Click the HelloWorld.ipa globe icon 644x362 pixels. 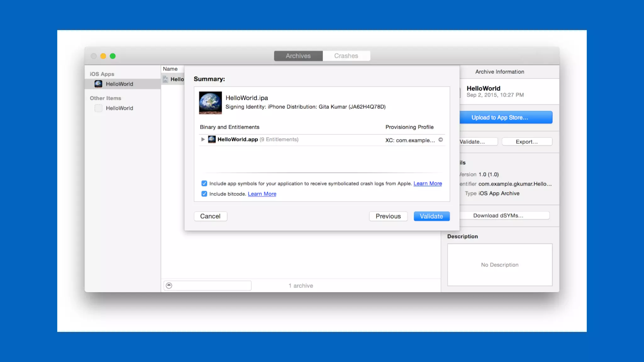(210, 103)
